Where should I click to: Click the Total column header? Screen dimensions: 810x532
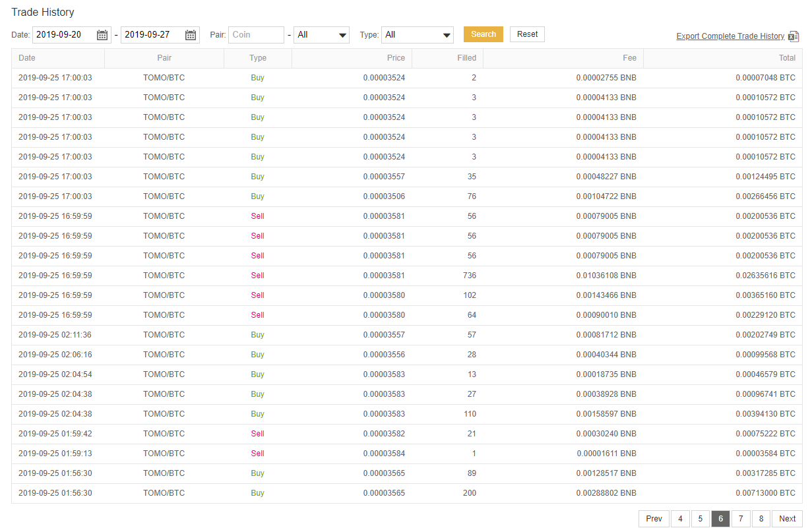(x=723, y=58)
